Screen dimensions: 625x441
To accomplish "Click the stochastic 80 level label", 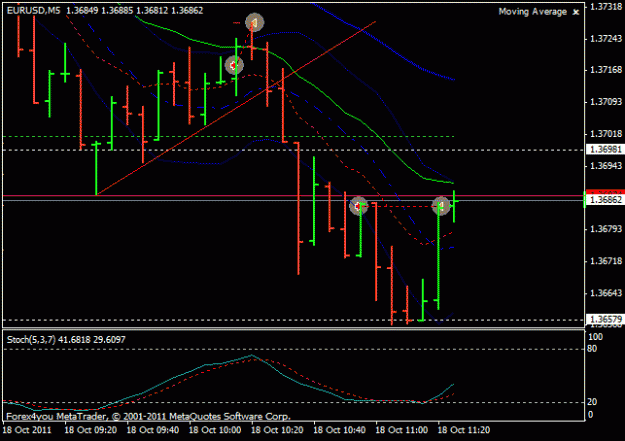I will (592, 349).
